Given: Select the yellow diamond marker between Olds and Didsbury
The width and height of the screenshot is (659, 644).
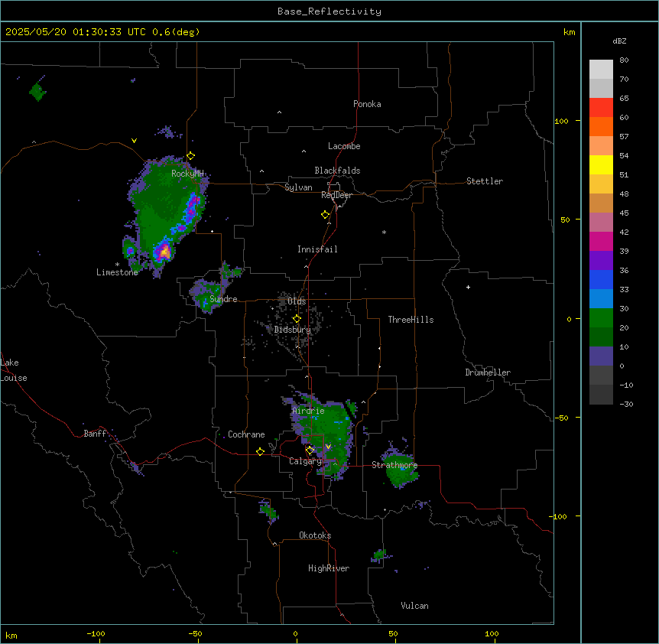Looking at the screenshot, I should click(297, 319).
